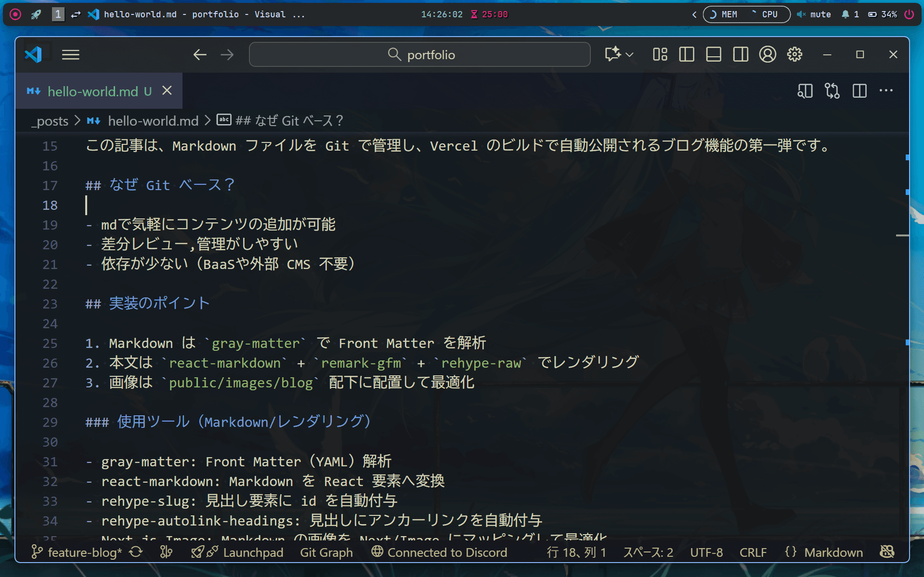Image resolution: width=924 pixels, height=577 pixels.
Task: Click the portfolio search command box
Action: point(420,55)
